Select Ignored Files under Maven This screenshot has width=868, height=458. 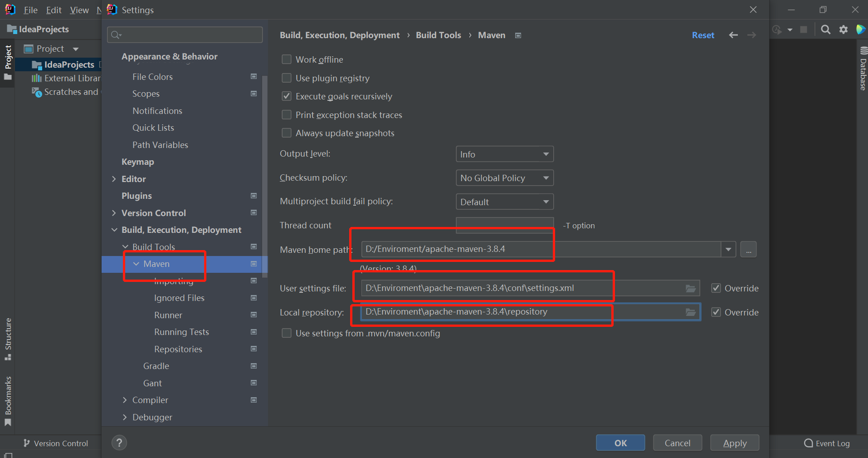tap(179, 298)
